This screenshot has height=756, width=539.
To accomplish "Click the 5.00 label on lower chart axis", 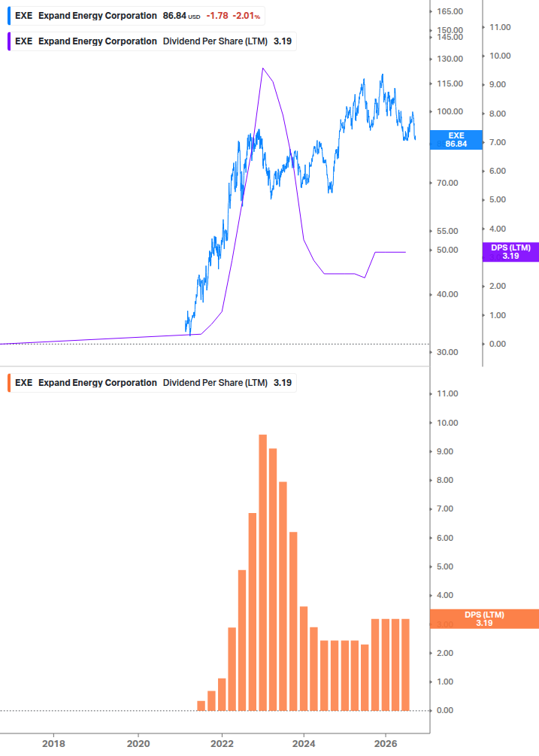I will tap(445, 566).
